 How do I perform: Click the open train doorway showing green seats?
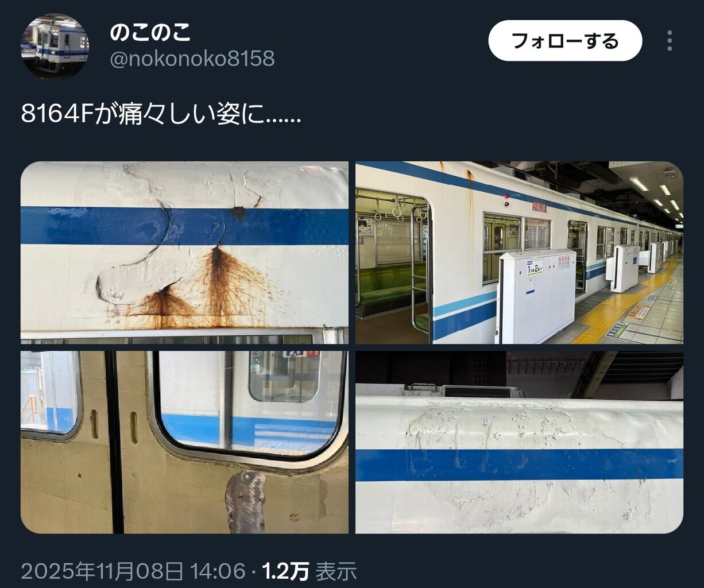(393, 263)
